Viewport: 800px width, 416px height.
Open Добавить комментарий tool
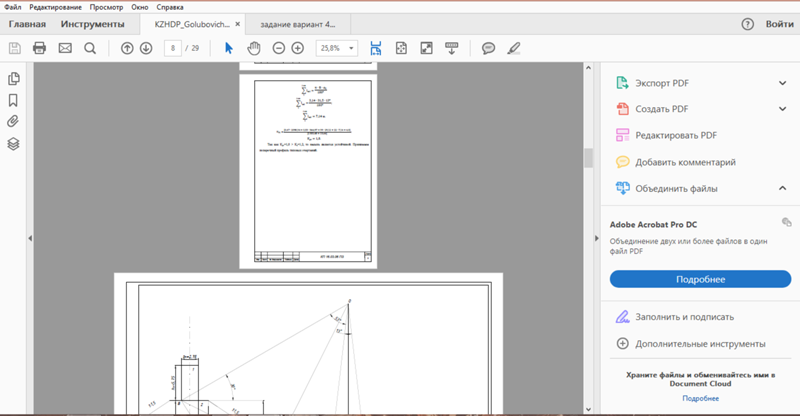click(685, 162)
